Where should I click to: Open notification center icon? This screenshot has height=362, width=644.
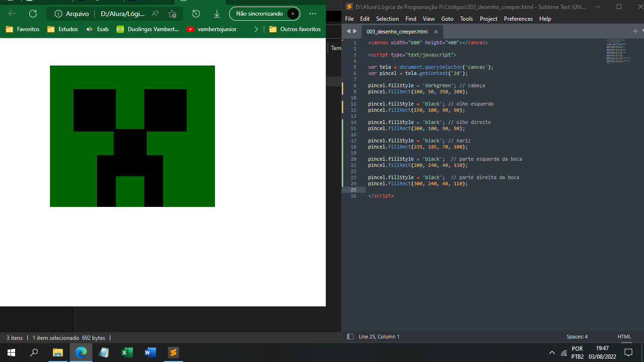(x=628, y=353)
